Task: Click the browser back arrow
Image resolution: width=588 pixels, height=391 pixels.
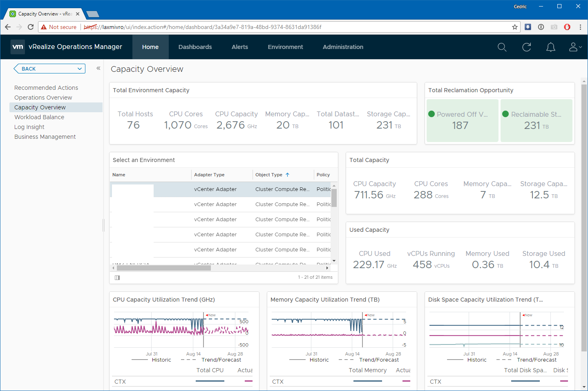Action: (x=8, y=27)
